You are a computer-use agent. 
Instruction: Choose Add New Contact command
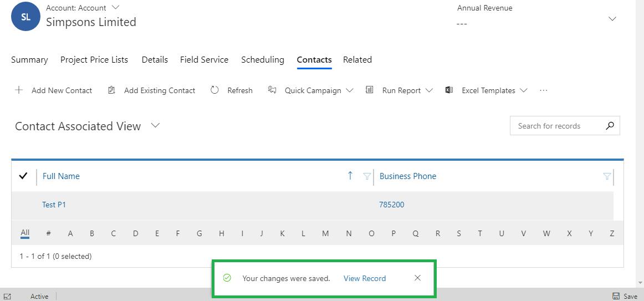[x=62, y=90]
